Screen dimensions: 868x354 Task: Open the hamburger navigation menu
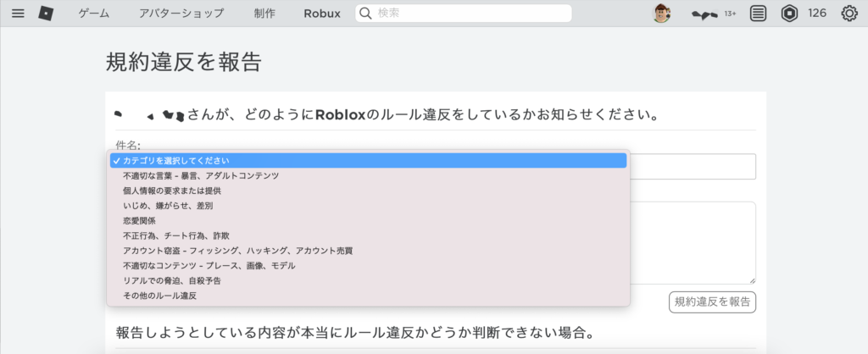point(19,14)
